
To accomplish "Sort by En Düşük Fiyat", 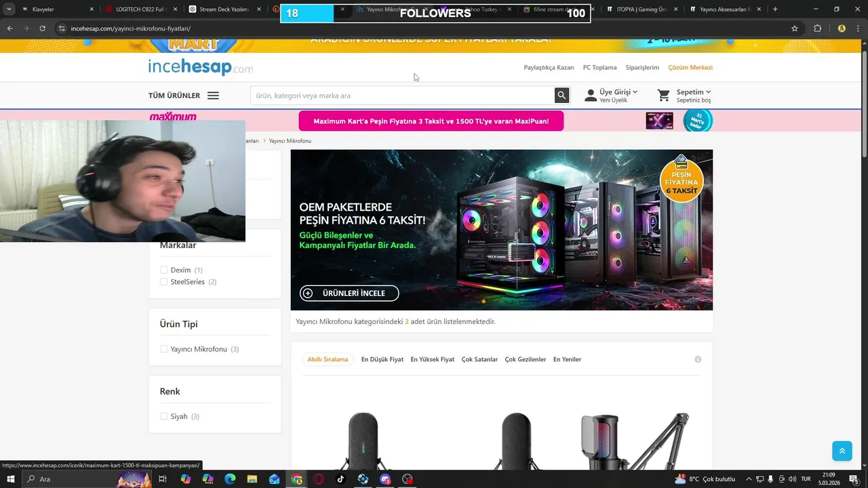I will pyautogui.click(x=382, y=359).
